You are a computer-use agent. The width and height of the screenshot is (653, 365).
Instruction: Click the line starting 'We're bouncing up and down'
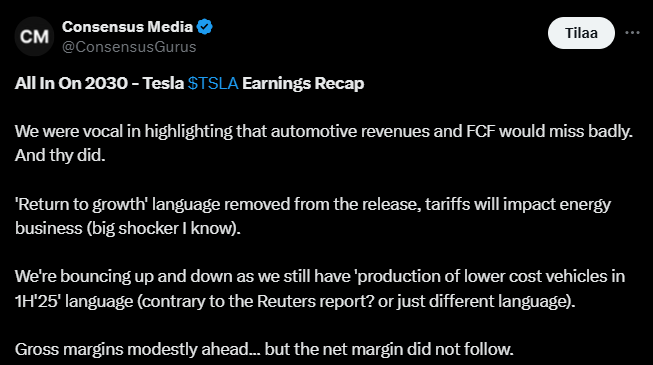pyautogui.click(x=320, y=277)
